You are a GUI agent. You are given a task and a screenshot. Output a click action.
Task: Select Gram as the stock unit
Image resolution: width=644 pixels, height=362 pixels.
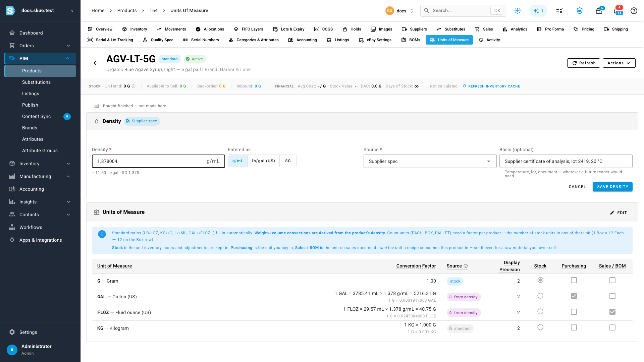[x=540, y=280]
